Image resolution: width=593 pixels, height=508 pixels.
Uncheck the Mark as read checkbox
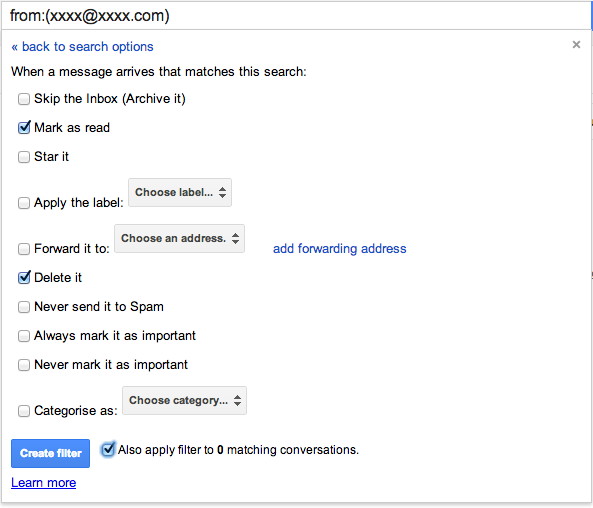pyautogui.click(x=24, y=128)
